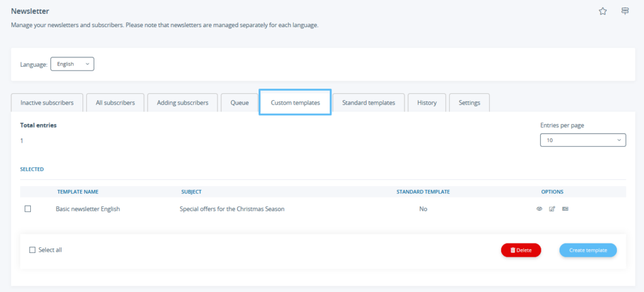Viewport: 644px width, 292px height.
Task: Sort by TEMPLATE NAME column header
Action: coord(77,192)
